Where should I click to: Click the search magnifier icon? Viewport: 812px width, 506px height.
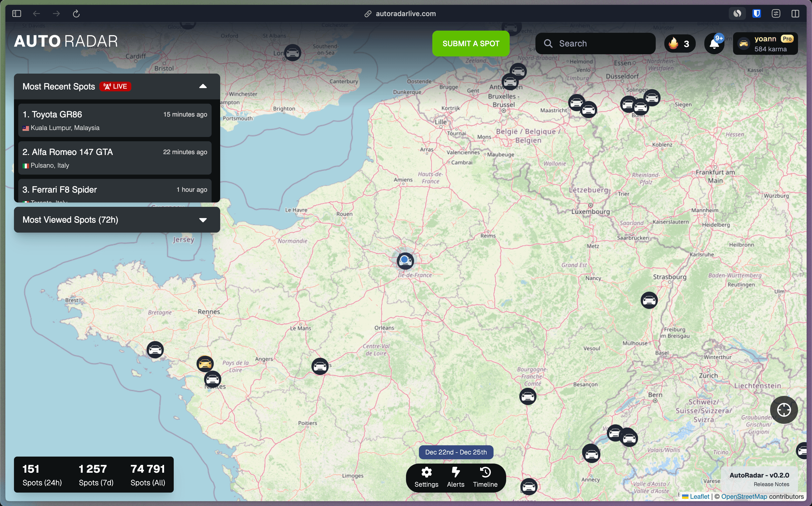[548, 44]
